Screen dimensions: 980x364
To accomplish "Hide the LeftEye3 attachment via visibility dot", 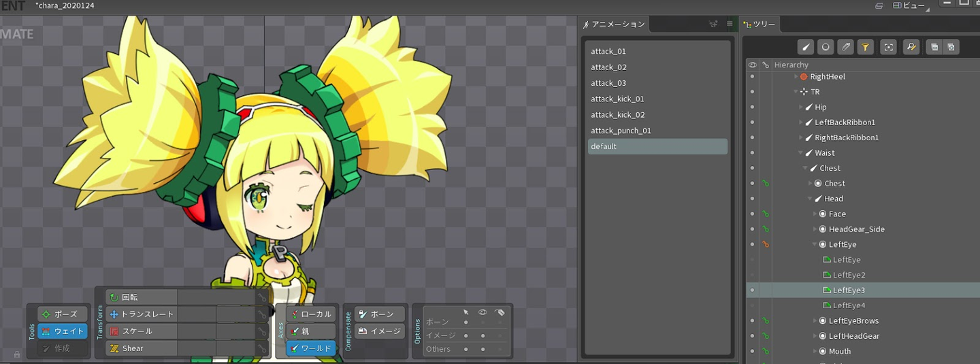I will [752, 291].
